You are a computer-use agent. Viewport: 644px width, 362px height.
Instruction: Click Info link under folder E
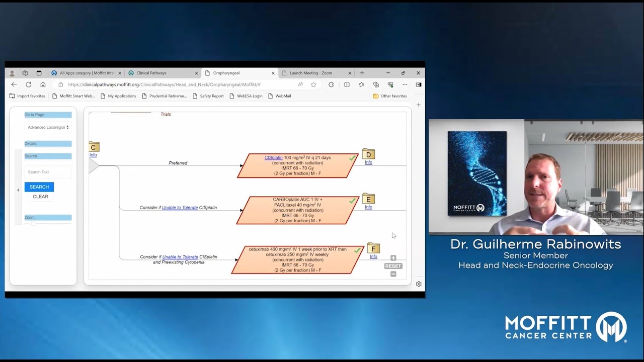pos(368,207)
